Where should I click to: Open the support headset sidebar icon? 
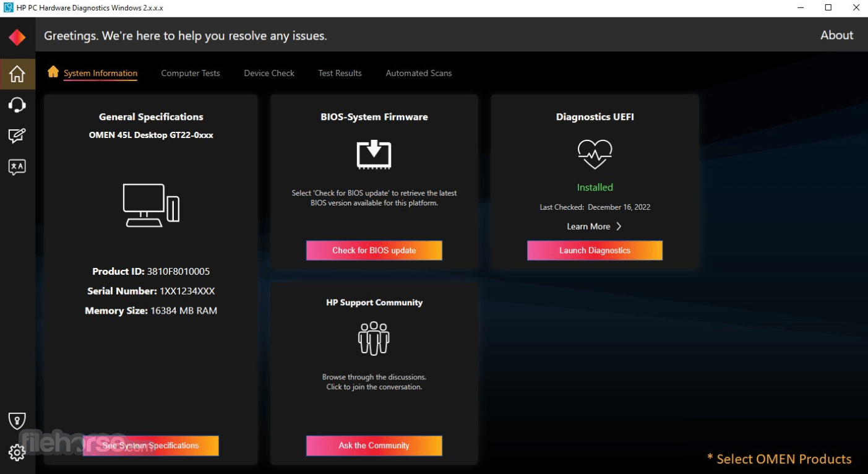[x=17, y=105]
